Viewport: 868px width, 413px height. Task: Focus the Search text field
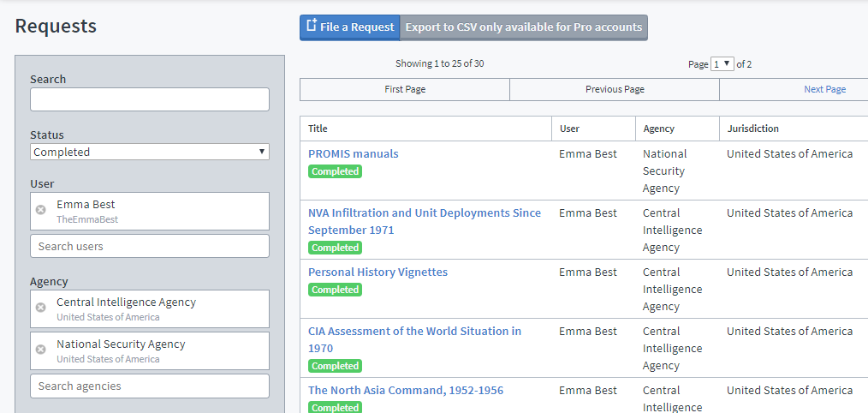(150, 99)
